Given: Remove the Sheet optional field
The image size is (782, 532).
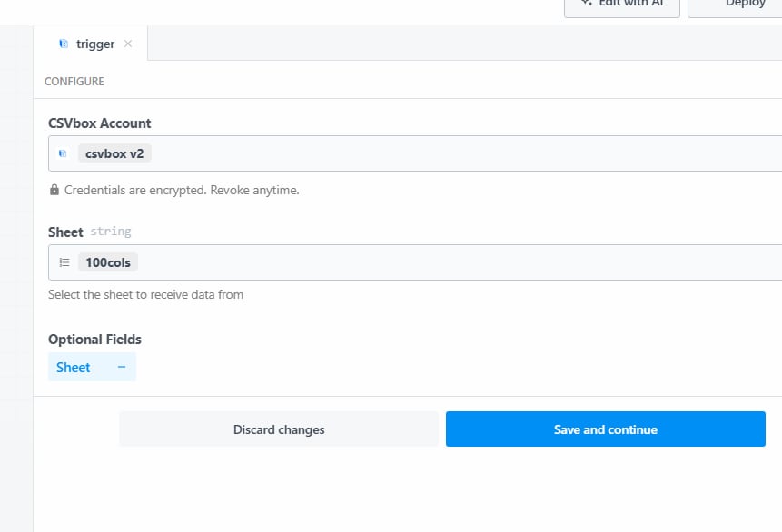Looking at the screenshot, I should click(x=92, y=367).
